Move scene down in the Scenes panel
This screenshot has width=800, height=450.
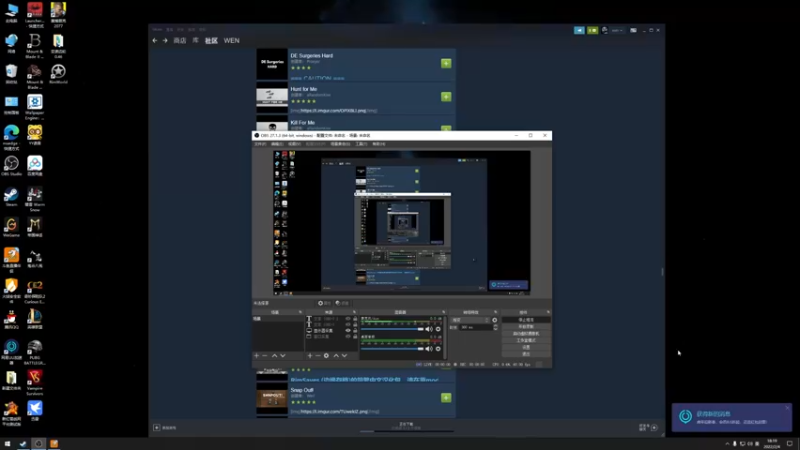pyautogui.click(x=283, y=356)
